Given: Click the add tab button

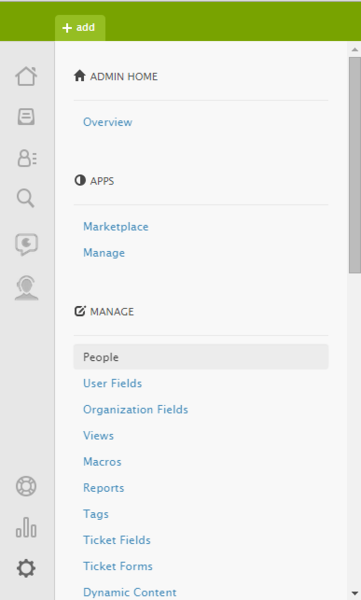Looking at the screenshot, I should click(80, 28).
